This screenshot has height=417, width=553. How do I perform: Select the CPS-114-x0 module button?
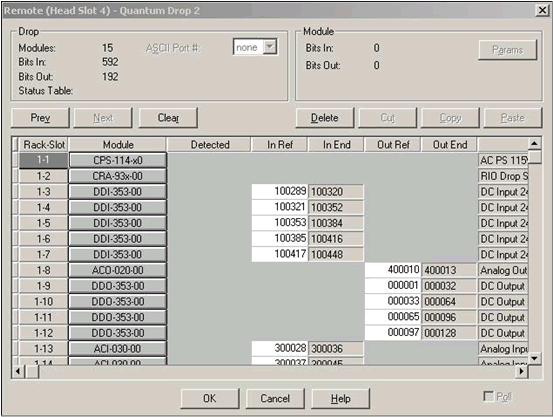pyautogui.click(x=118, y=160)
